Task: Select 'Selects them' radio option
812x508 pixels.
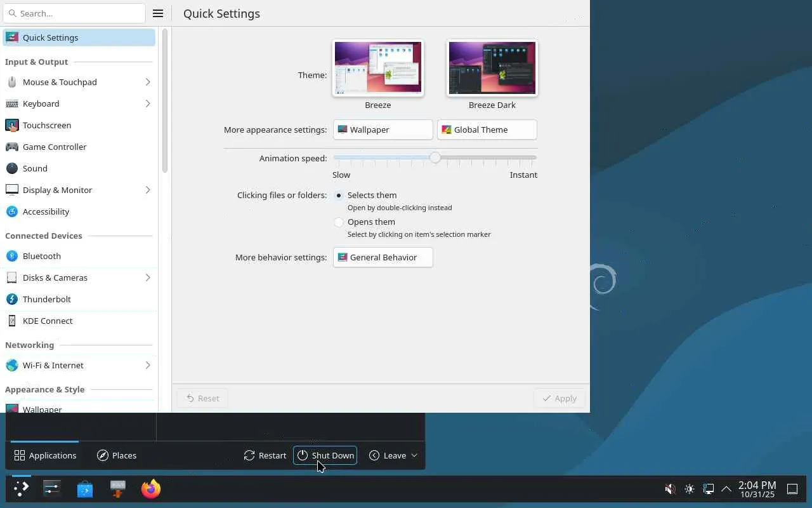Action: tap(339, 196)
